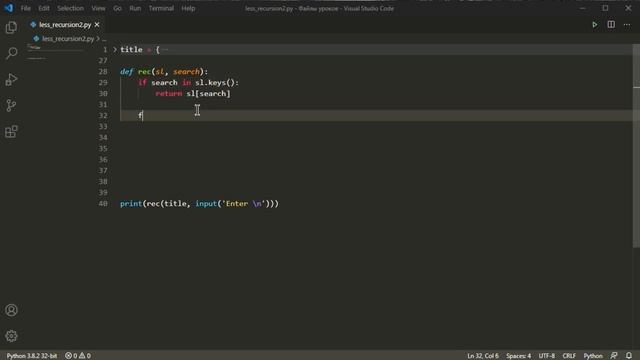640x360 pixels.
Task: Open the breadcrumb symbol dropdown after the chevron
Action: 104,39
